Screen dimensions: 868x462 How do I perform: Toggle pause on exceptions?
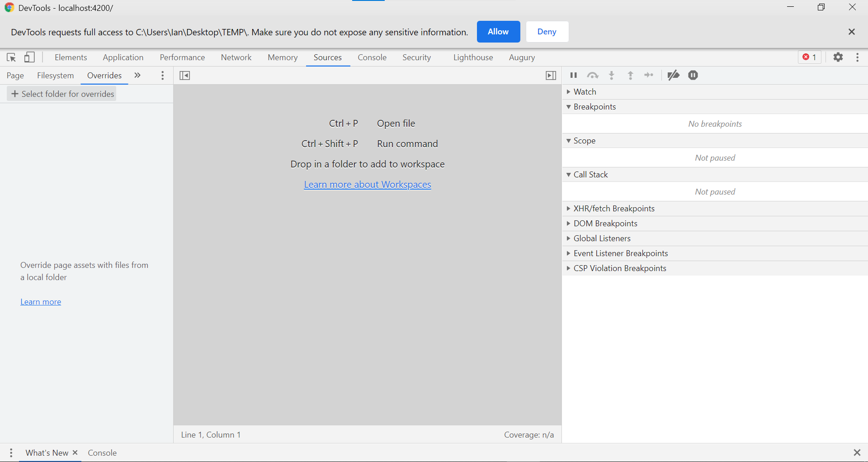coord(693,75)
